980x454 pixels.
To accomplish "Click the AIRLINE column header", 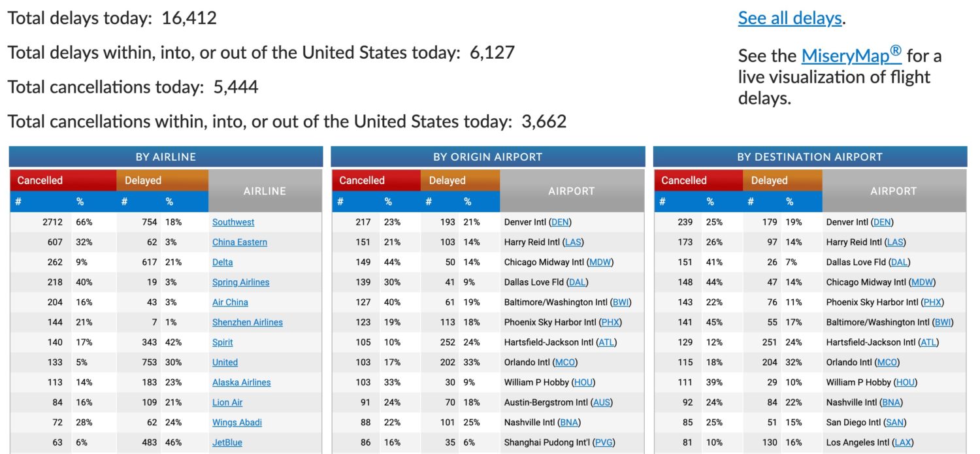I will click(265, 191).
